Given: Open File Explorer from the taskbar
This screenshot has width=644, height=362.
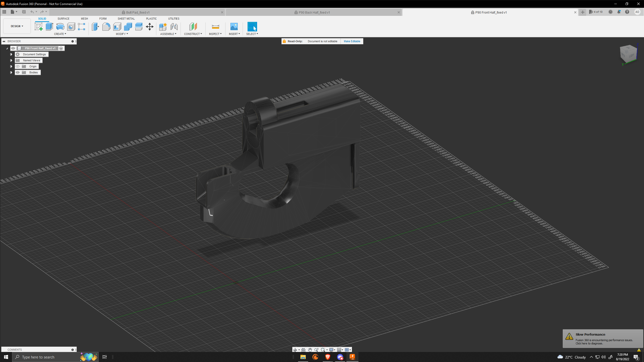Looking at the screenshot, I should [303, 357].
